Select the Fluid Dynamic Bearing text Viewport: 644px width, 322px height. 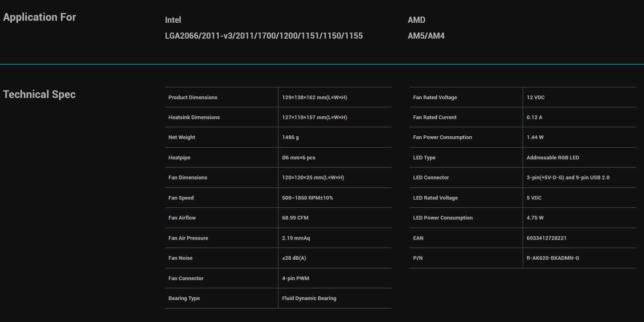(309, 298)
